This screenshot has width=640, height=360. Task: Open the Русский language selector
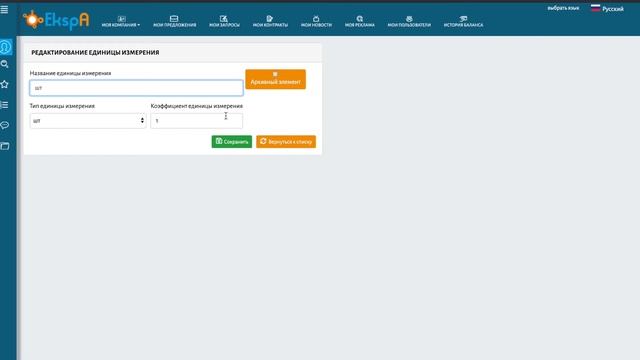[x=607, y=9]
